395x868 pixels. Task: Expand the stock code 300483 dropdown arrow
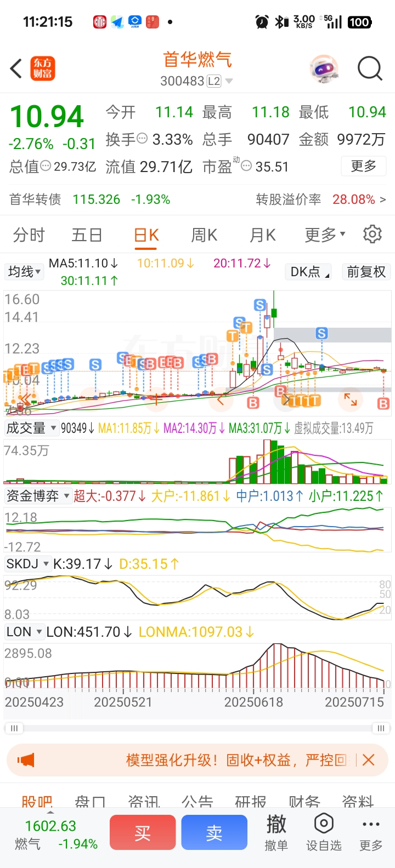pyautogui.click(x=229, y=82)
